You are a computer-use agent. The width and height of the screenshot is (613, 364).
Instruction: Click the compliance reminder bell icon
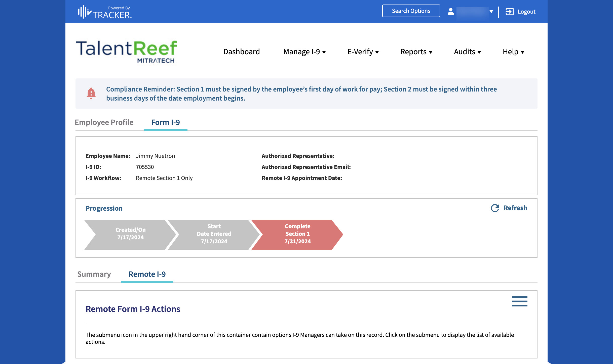click(x=91, y=94)
